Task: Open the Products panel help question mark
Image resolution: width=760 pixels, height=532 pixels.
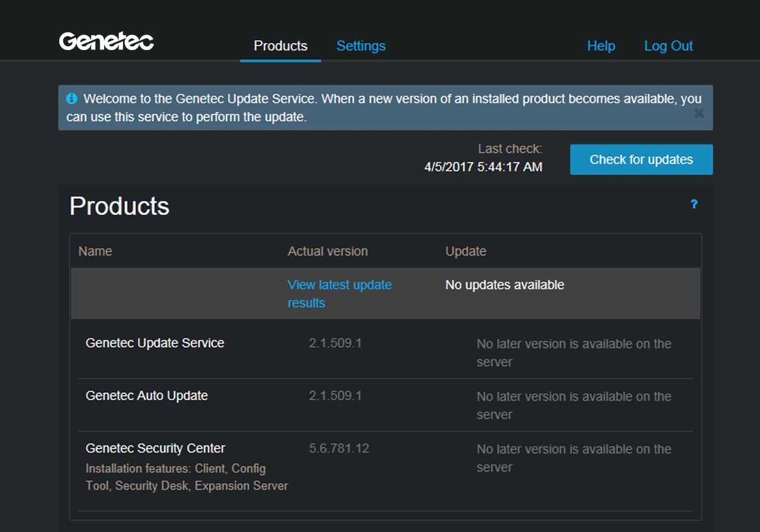Action: pos(694,204)
